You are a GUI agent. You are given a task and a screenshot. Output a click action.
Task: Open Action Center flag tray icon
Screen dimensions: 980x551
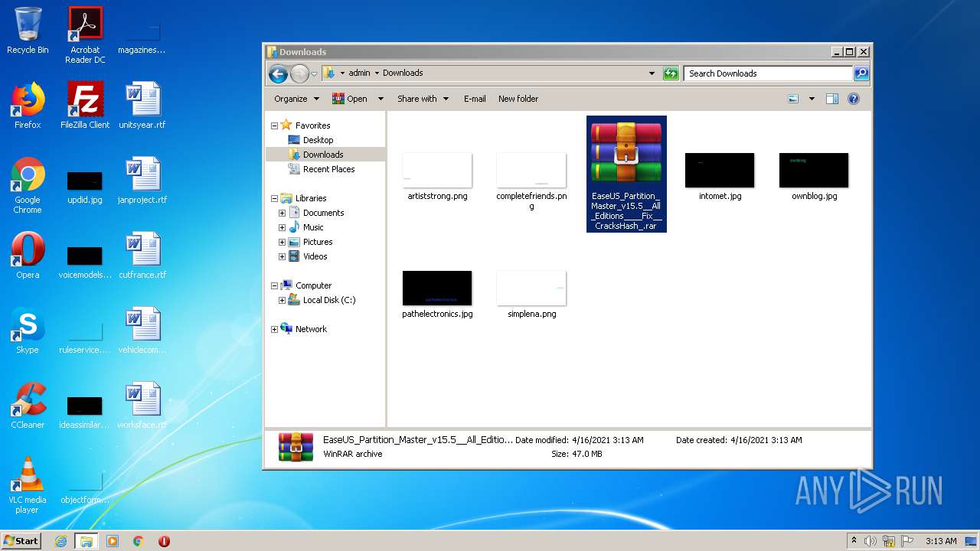tap(907, 541)
